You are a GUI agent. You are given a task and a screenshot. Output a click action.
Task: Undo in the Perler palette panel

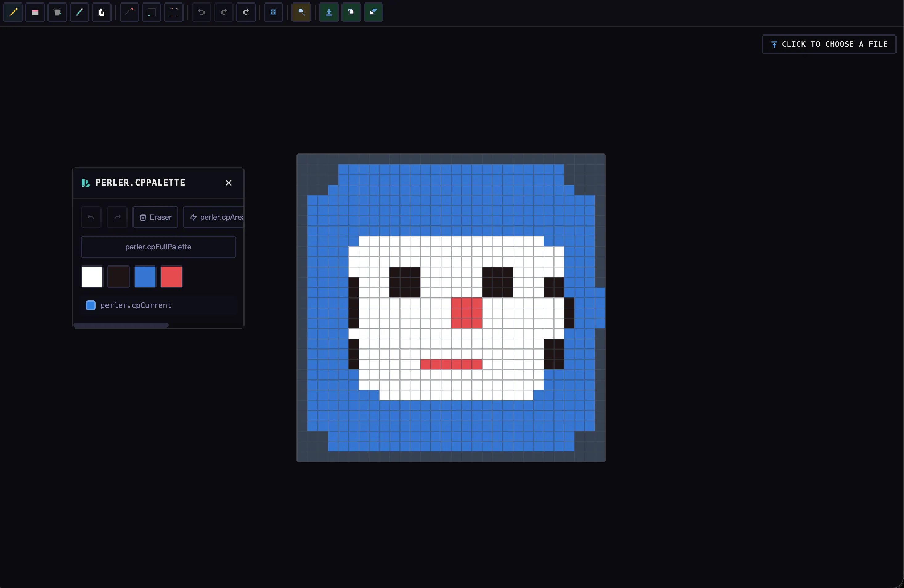click(91, 217)
